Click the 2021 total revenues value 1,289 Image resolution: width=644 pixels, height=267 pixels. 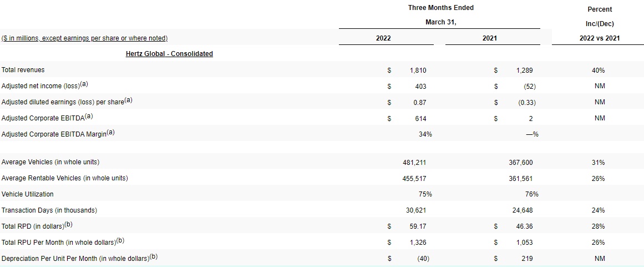click(524, 70)
